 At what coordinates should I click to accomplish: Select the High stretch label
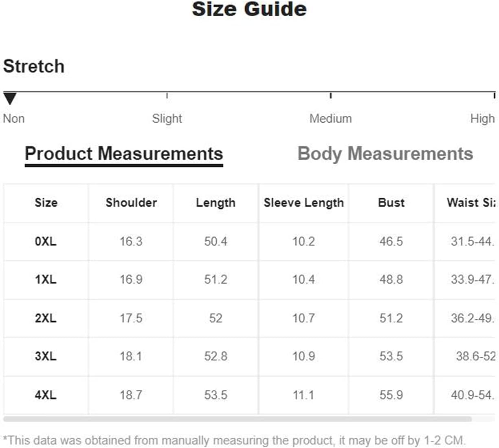(482, 119)
